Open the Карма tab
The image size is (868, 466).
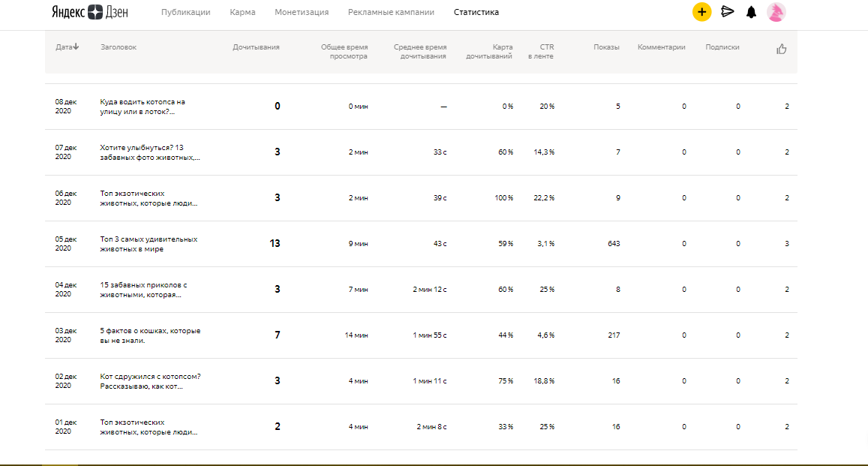pyautogui.click(x=242, y=12)
